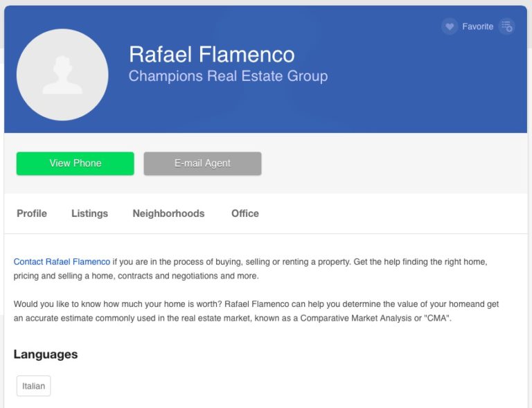Click the add-to-list icon beside Favorite
The height and width of the screenshot is (408, 532).
pyautogui.click(x=507, y=26)
